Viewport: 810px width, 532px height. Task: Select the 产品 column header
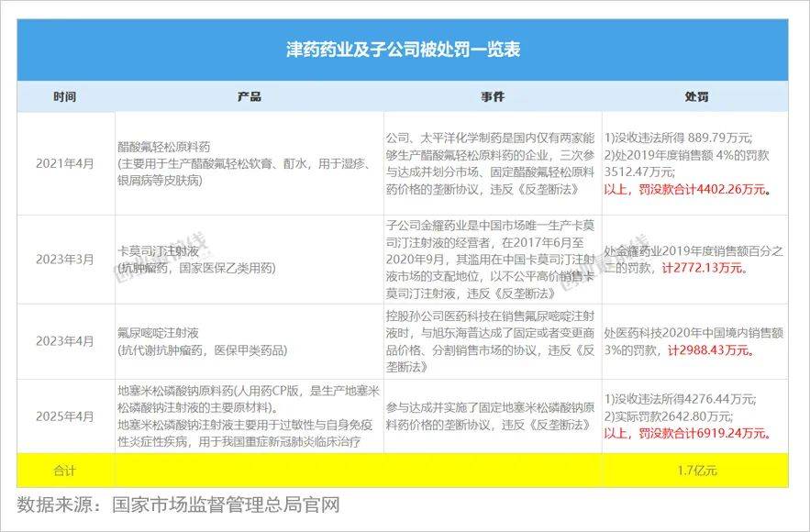point(249,96)
